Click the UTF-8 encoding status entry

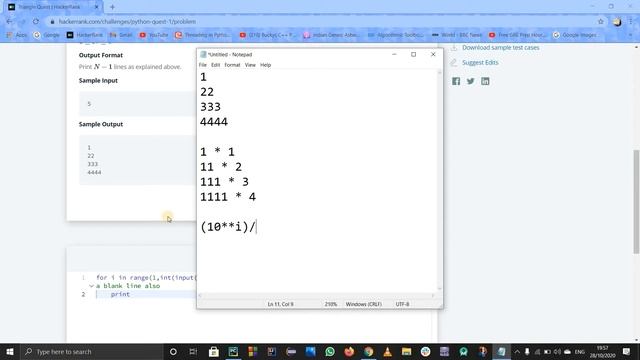402,304
